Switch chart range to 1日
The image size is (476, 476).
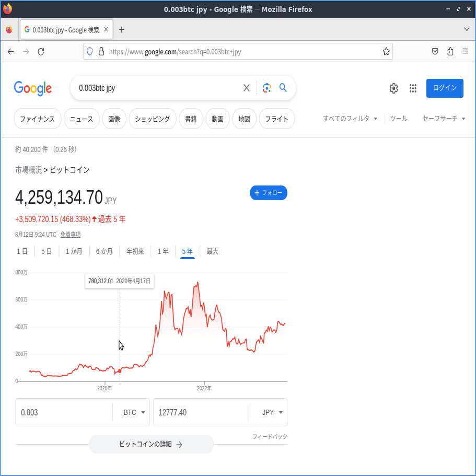[x=22, y=251]
